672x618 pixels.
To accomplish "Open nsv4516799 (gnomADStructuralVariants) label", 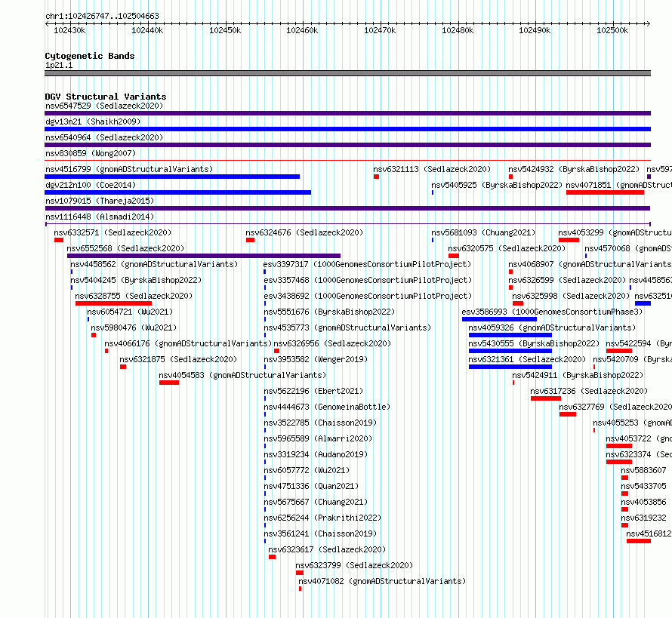I will click(x=129, y=169).
